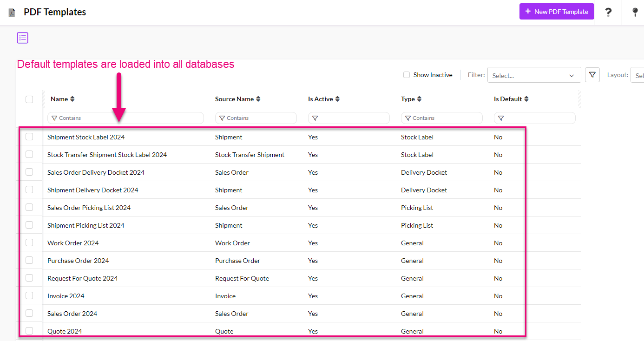Check the Work Order 2024 row
Image resolution: width=644 pixels, height=341 pixels.
pyautogui.click(x=29, y=243)
